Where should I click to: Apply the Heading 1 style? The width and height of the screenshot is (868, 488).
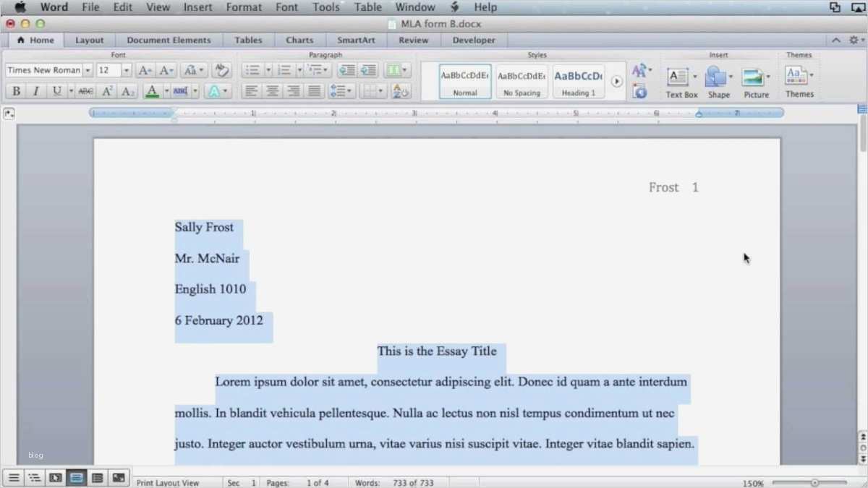tap(578, 80)
